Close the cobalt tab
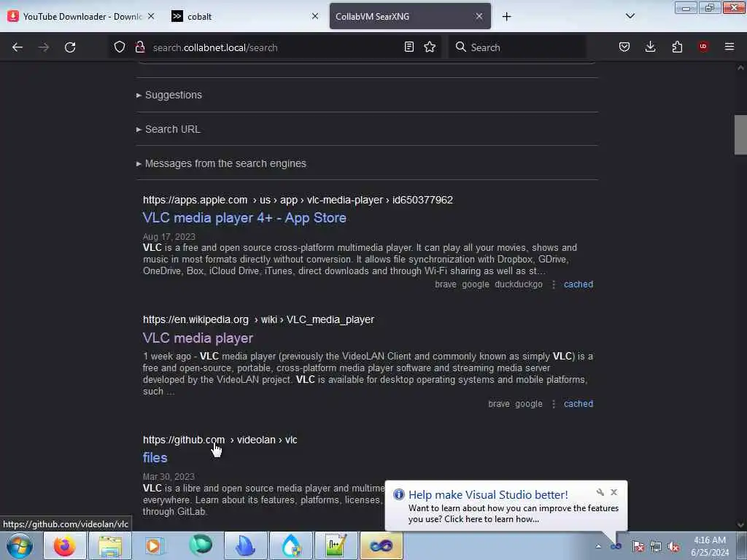Image resolution: width=747 pixels, height=560 pixels. (x=315, y=16)
